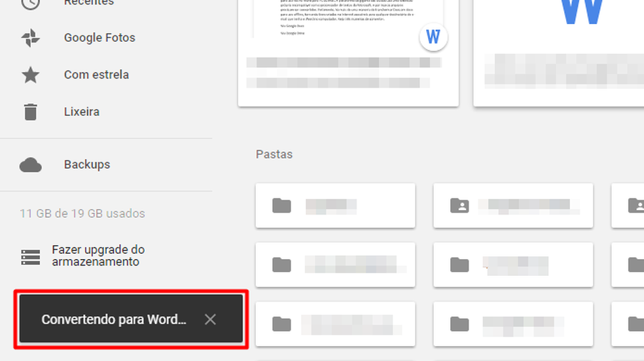Click the Convertendo para Word... message text
Image resolution: width=644 pixels, height=361 pixels.
pos(114,320)
